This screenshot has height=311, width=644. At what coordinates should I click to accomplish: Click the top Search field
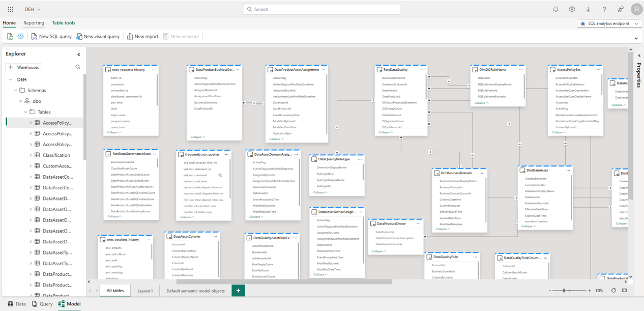pyautogui.click(x=322, y=9)
